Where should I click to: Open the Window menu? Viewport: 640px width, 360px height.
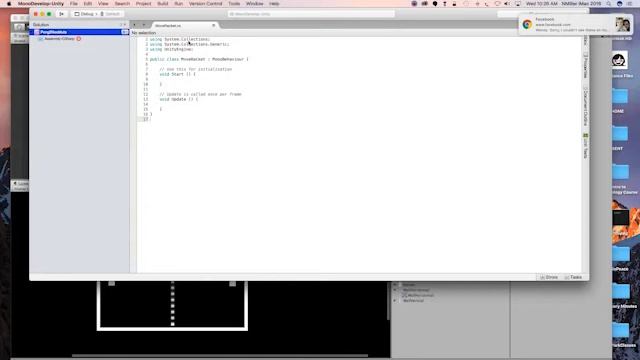[254, 4]
